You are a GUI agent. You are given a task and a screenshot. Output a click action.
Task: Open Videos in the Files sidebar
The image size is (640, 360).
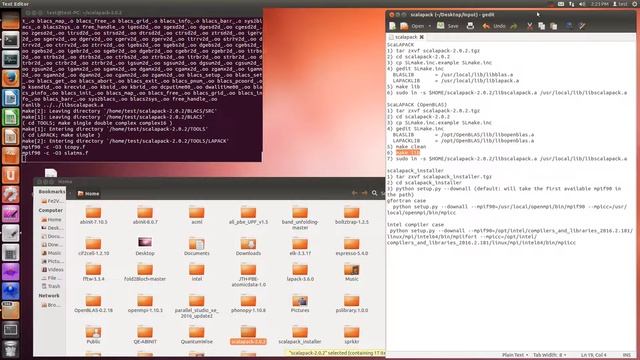point(52,270)
